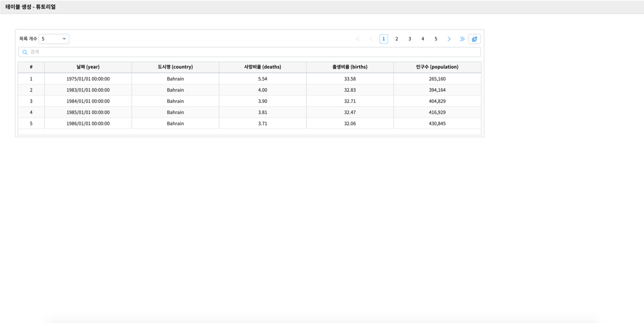644x323 pixels.
Task: Click the first page double arrow
Action: click(358, 39)
